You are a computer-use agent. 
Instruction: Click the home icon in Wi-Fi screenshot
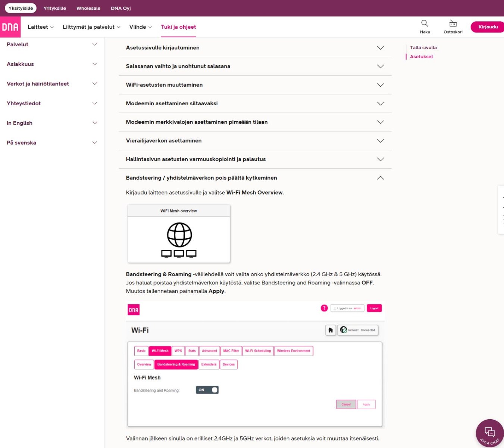(x=331, y=330)
